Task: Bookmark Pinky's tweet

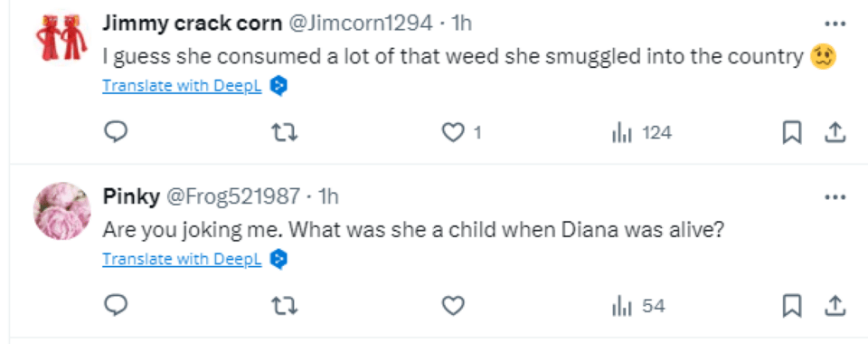Action: pyautogui.click(x=792, y=306)
